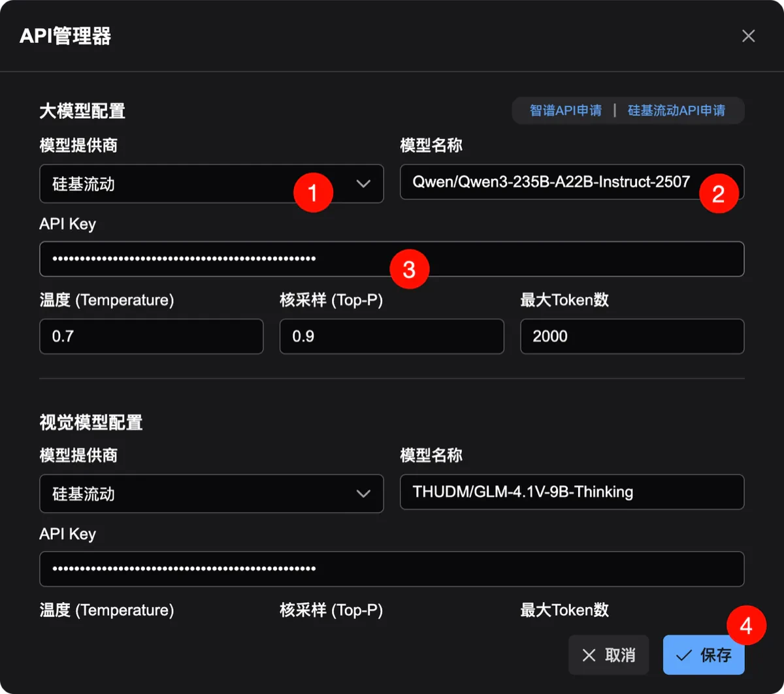This screenshot has width=784, height=694.
Task: Click the red circle marker numbered 4
Action: coord(746,626)
